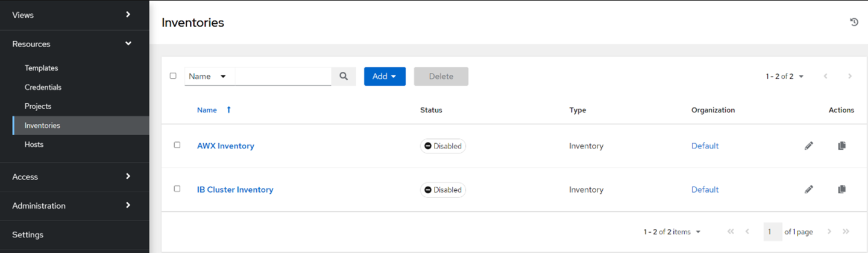Open the Add dropdown button
The height and width of the screenshot is (253, 868).
[x=385, y=76]
